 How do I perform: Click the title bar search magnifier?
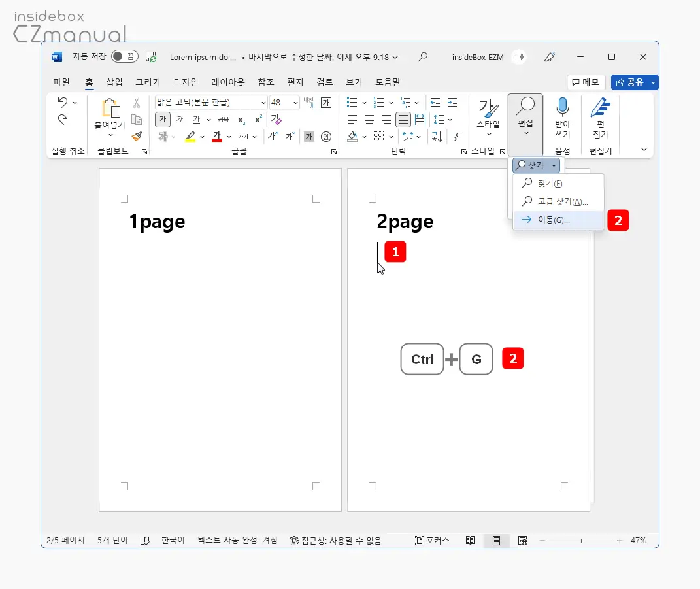pos(423,57)
